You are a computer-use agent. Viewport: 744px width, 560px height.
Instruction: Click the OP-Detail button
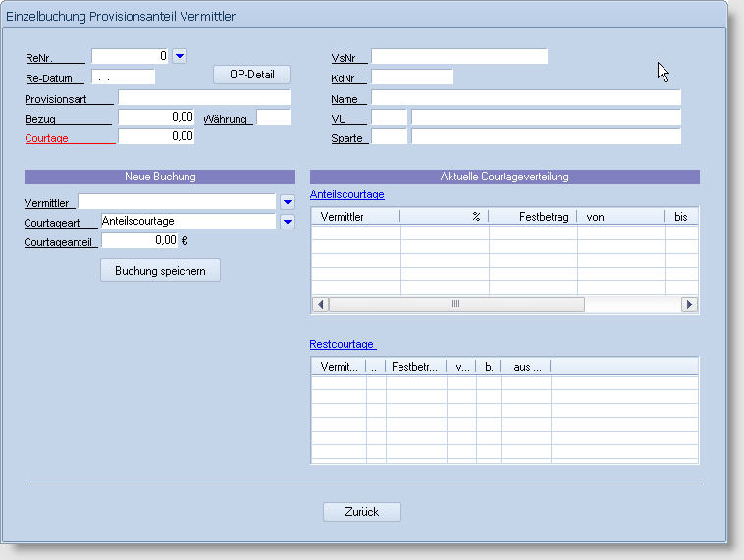pyautogui.click(x=252, y=76)
